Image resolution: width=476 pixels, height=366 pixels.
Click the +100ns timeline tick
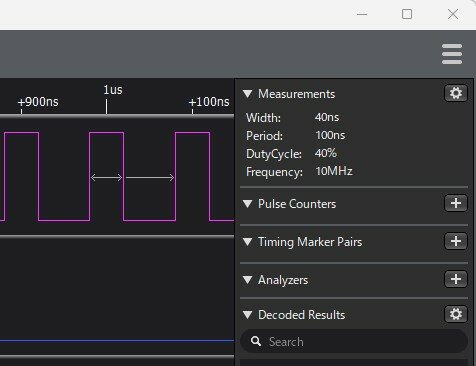tap(209, 102)
